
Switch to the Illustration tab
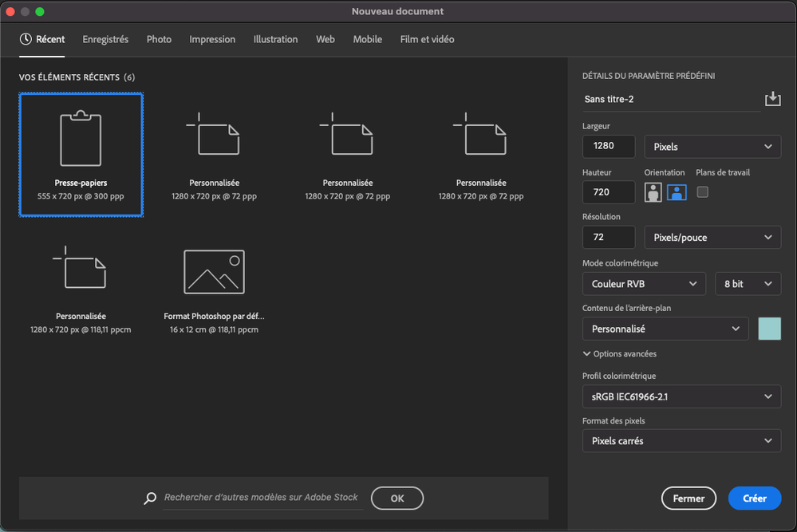[x=275, y=39]
